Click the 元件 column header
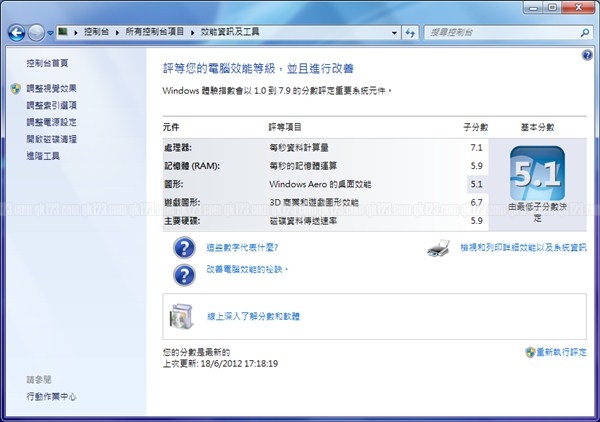This screenshot has height=422, width=600. pyautogui.click(x=171, y=127)
